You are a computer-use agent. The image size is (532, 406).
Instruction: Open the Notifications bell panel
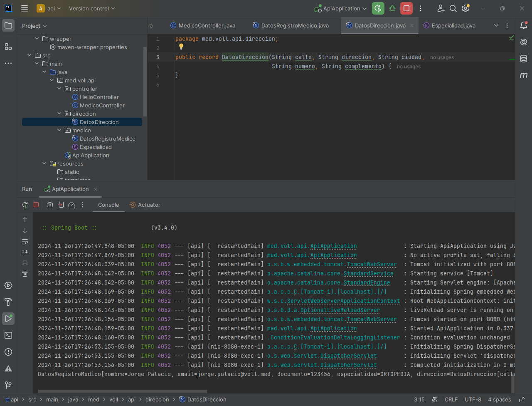pyautogui.click(x=524, y=26)
